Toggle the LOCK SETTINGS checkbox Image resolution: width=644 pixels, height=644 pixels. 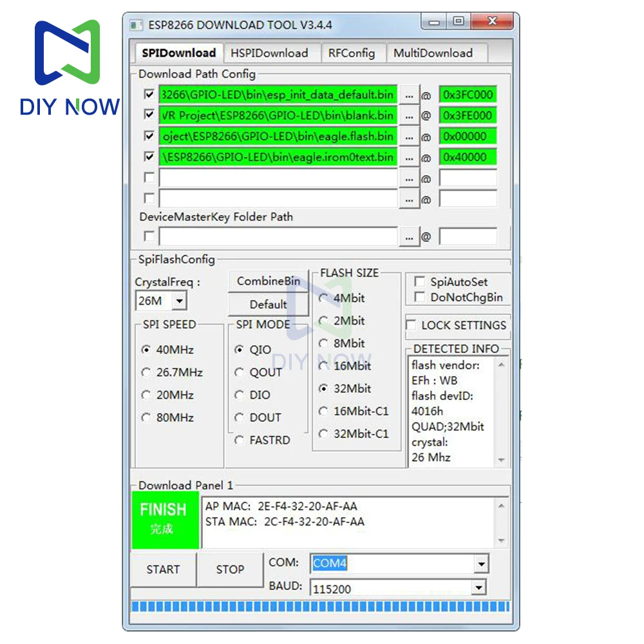pyautogui.click(x=411, y=325)
